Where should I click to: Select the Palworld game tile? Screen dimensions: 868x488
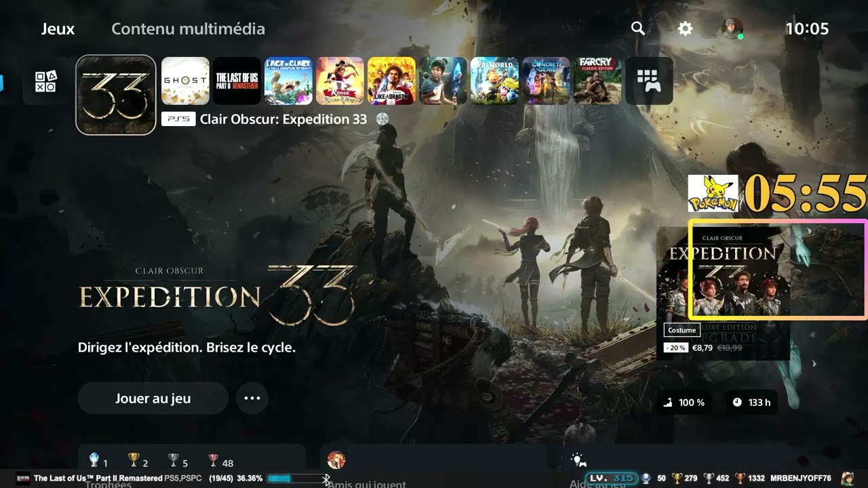(x=494, y=81)
